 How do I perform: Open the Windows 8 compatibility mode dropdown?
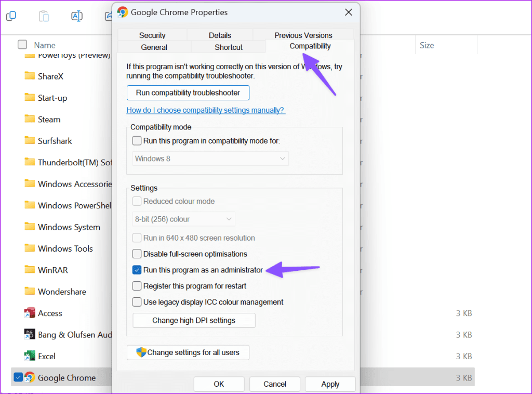tap(210, 159)
